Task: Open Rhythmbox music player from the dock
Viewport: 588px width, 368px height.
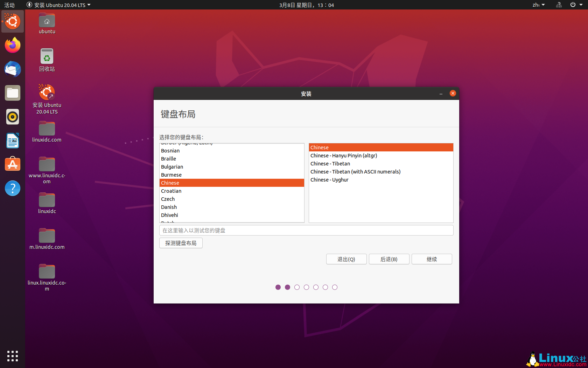Action: coord(12,117)
